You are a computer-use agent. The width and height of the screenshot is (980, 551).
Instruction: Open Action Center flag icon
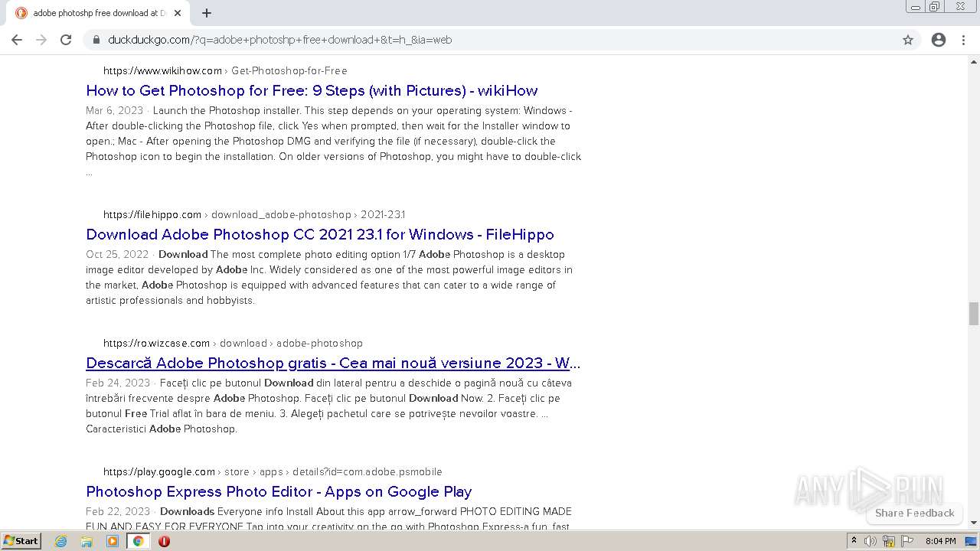click(x=907, y=541)
